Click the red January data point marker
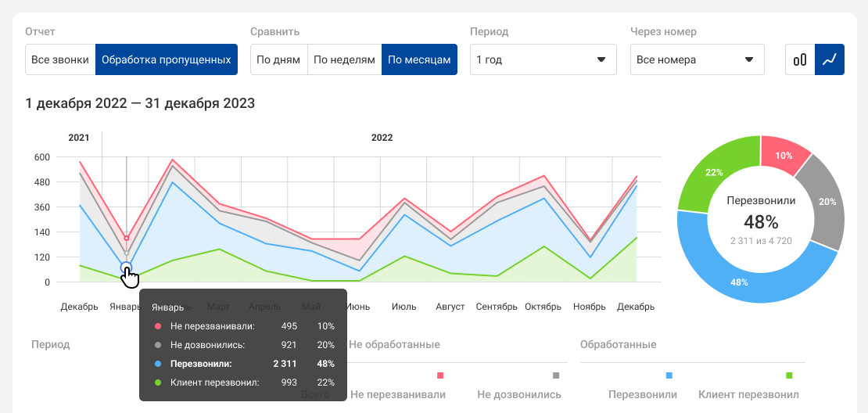 click(127, 239)
